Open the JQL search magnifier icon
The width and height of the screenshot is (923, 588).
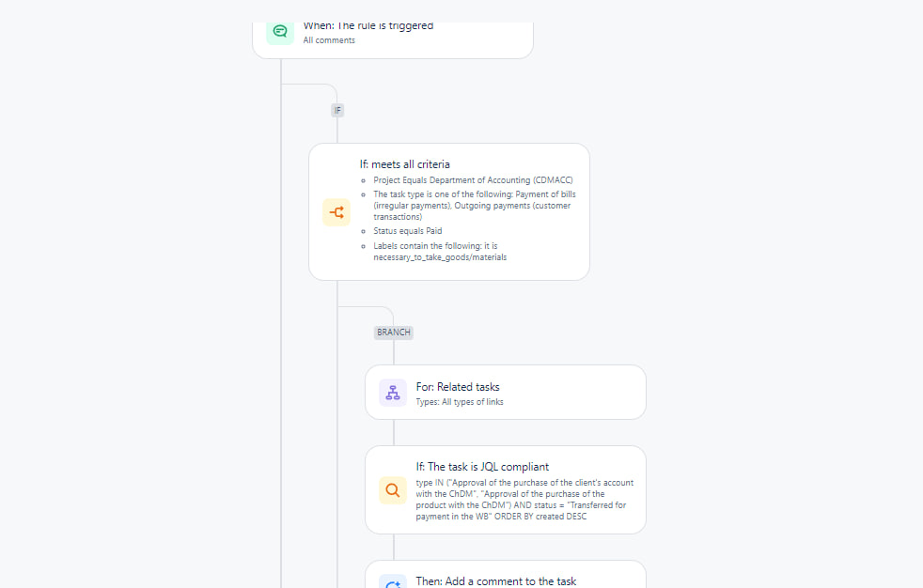point(392,489)
